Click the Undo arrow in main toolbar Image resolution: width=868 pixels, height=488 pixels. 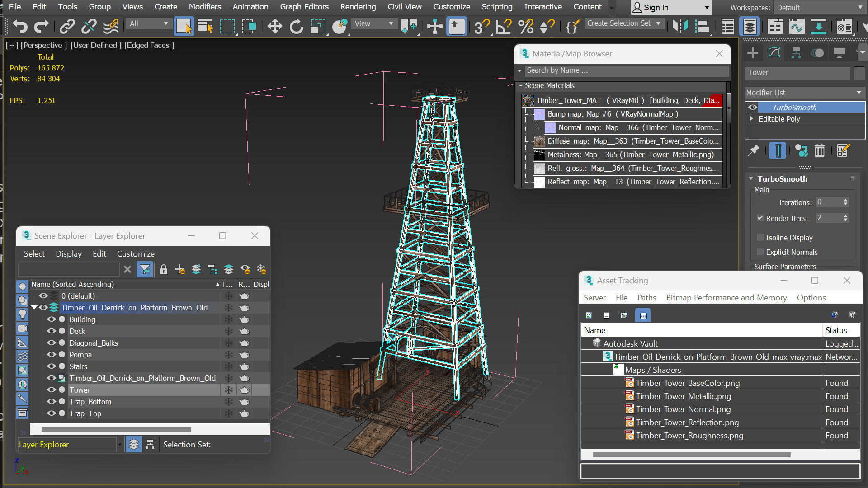click(20, 26)
